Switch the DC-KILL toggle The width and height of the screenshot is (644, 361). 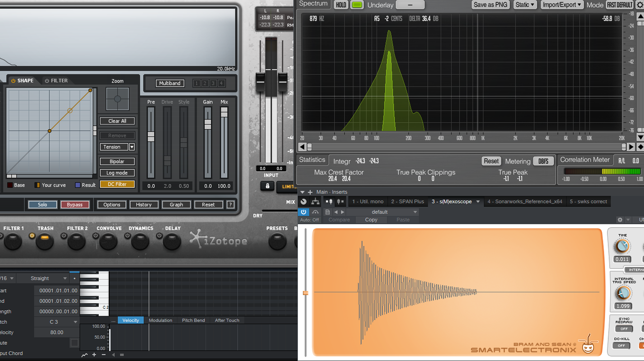(621, 345)
